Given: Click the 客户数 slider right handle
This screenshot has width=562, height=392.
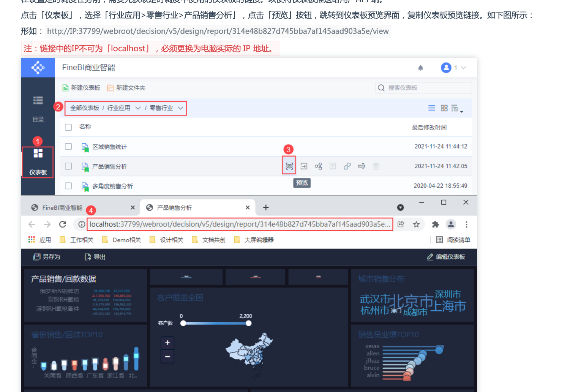Looking at the screenshot, I should pyautogui.click(x=248, y=323).
